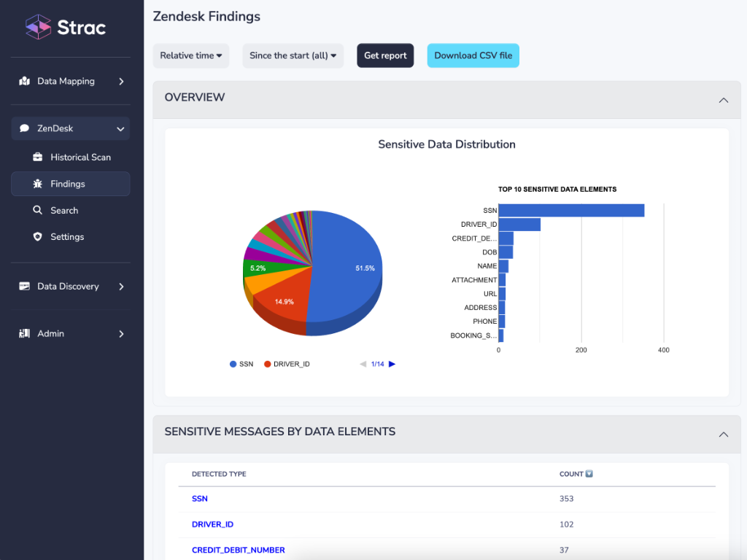Click the Findings bug icon
Image resolution: width=747 pixels, height=560 pixels.
point(38,184)
